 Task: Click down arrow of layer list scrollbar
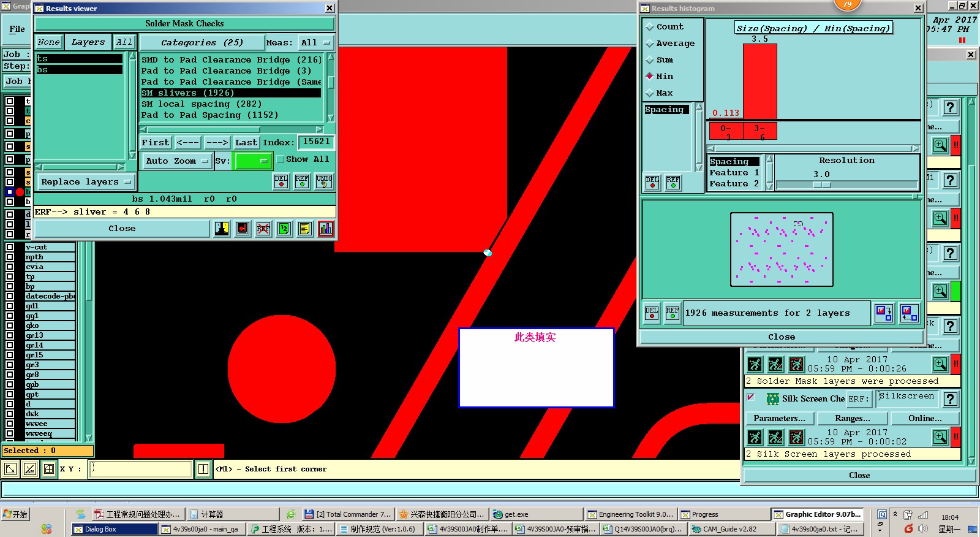(89, 438)
